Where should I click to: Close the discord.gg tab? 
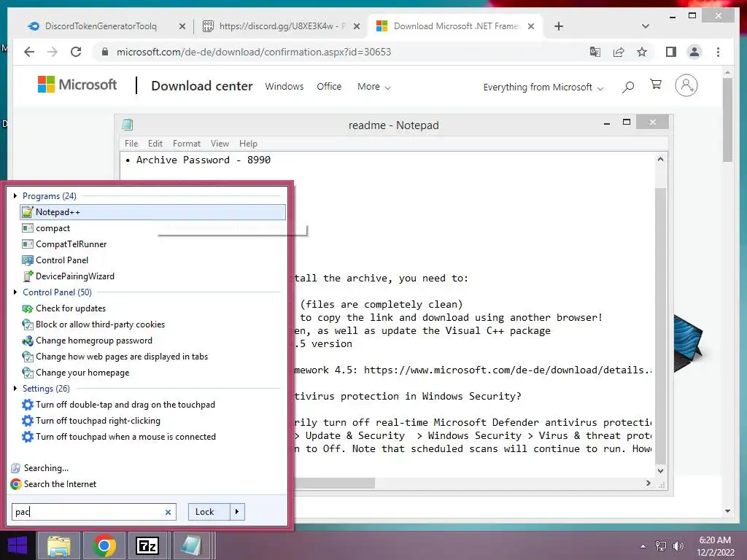pos(356,27)
